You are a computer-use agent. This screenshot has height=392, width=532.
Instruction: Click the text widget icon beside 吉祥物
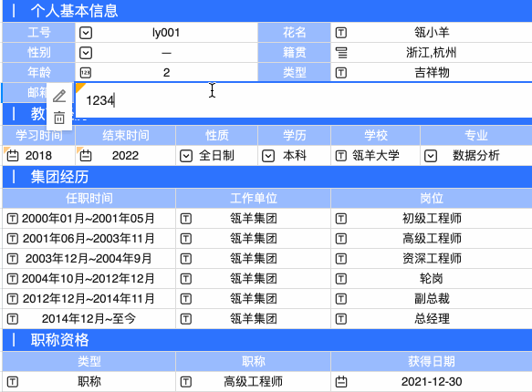(x=341, y=73)
